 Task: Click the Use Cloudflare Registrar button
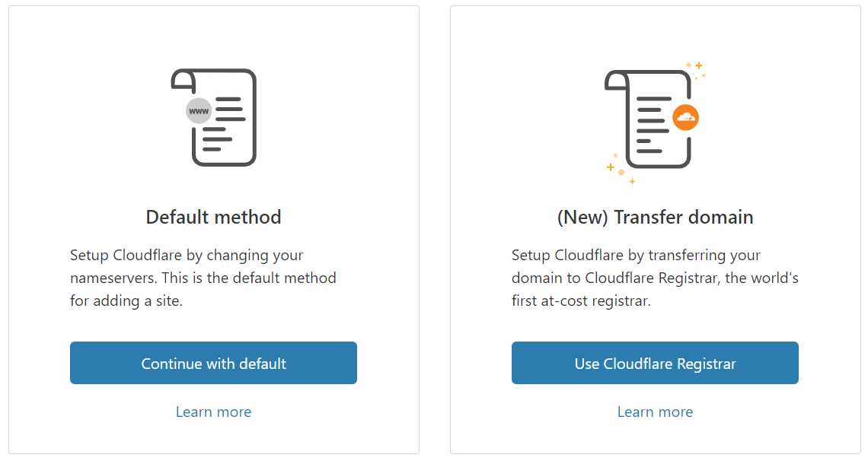[655, 363]
